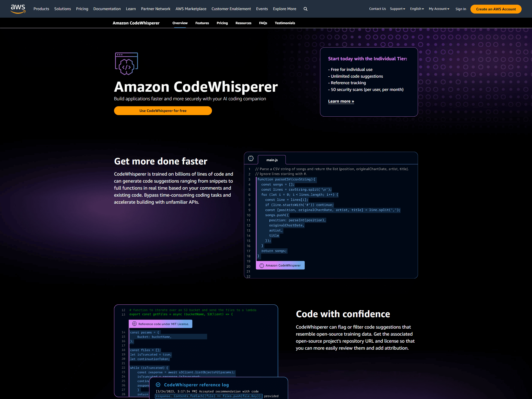Select the main.js file tab
Image resolution: width=532 pixels, height=399 pixels.
pyautogui.click(x=272, y=160)
